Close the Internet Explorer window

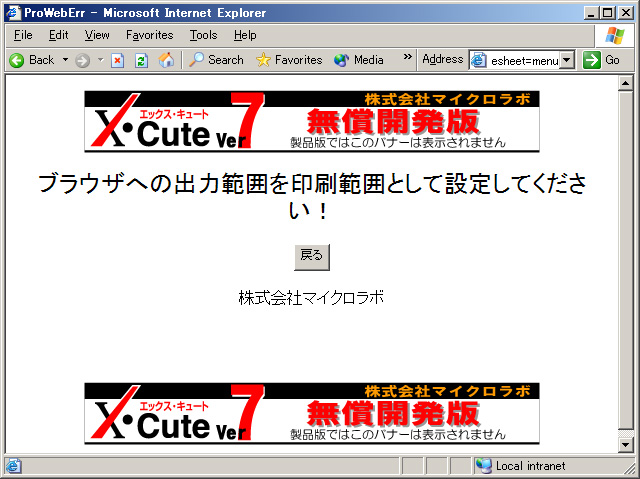pos(625,13)
